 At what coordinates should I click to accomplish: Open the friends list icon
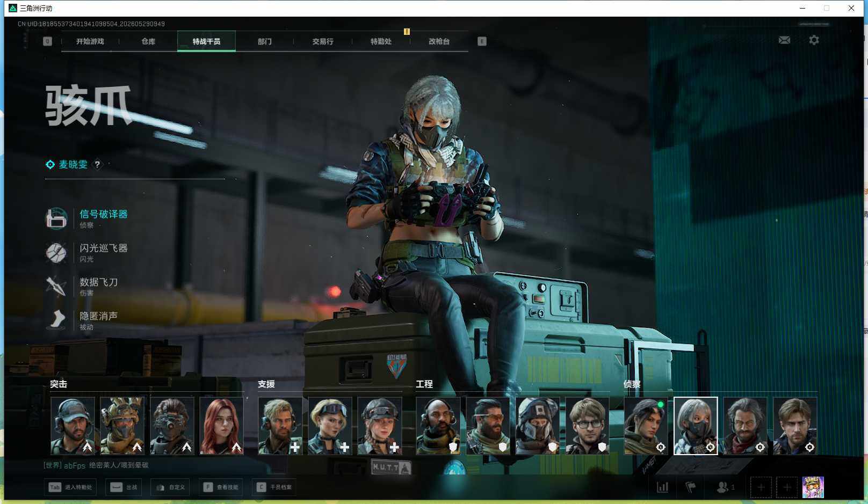[726, 487]
